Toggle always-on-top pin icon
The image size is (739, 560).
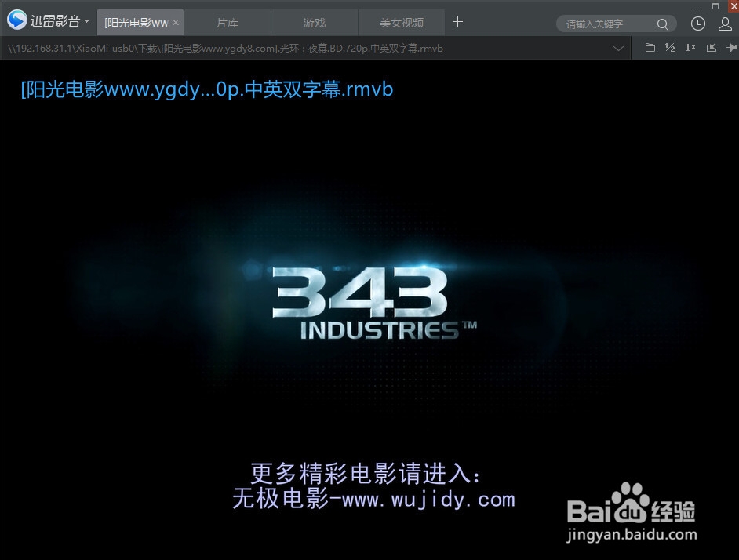pyautogui.click(x=732, y=48)
